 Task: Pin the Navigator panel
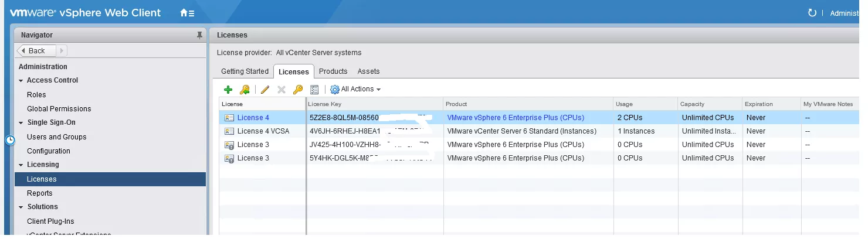(199, 35)
